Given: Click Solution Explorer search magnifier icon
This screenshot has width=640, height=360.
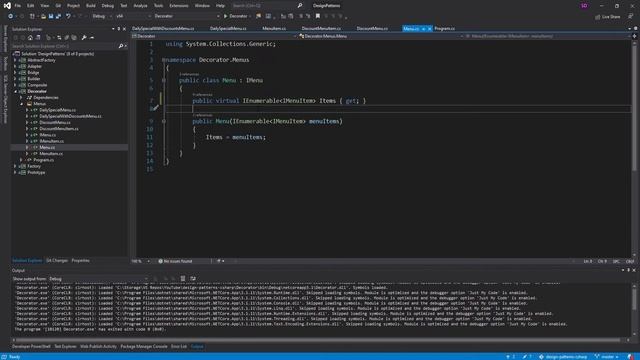Looking at the screenshot, I should [x=120, y=46].
